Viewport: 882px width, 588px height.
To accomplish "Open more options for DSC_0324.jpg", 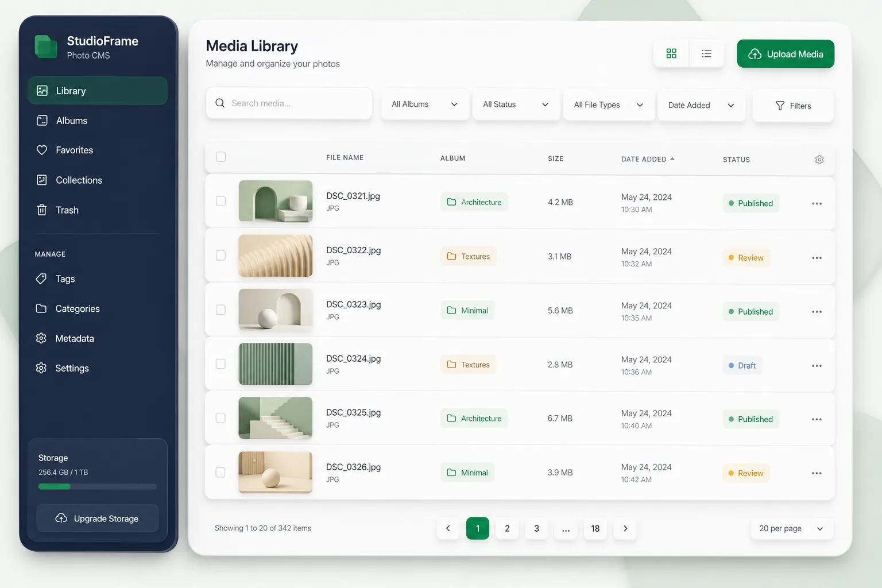I will pos(817,366).
